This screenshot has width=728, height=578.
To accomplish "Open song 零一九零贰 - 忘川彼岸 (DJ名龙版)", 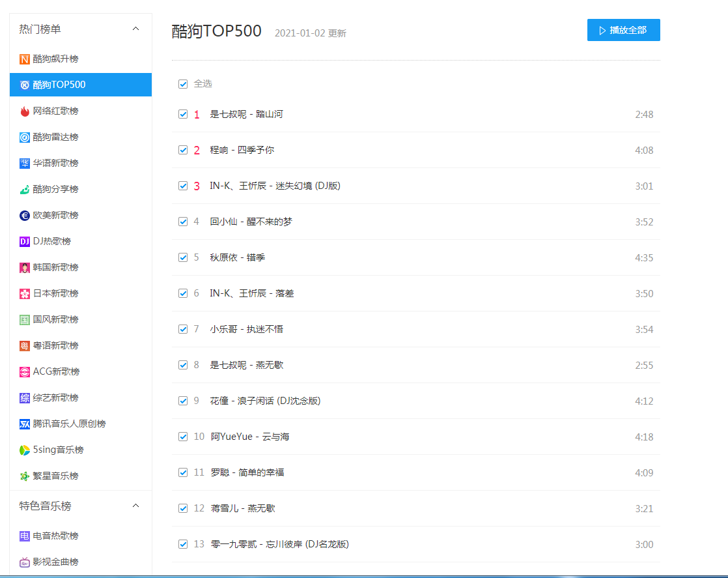I will [x=279, y=544].
